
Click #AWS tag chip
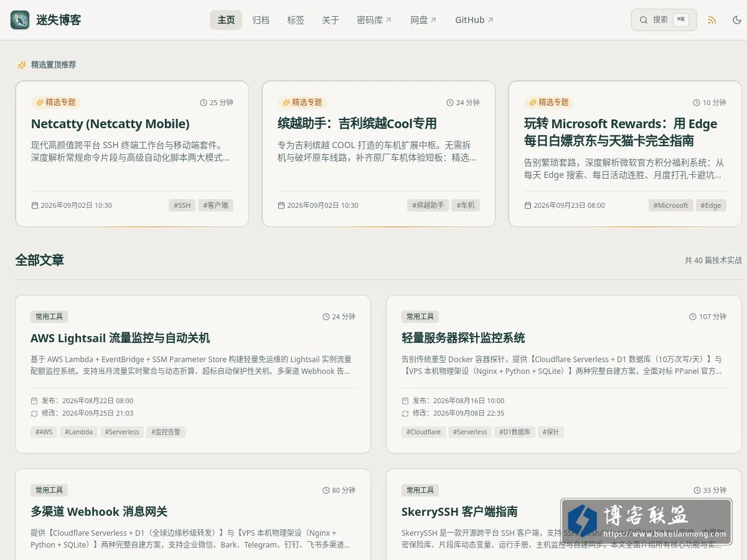click(44, 432)
